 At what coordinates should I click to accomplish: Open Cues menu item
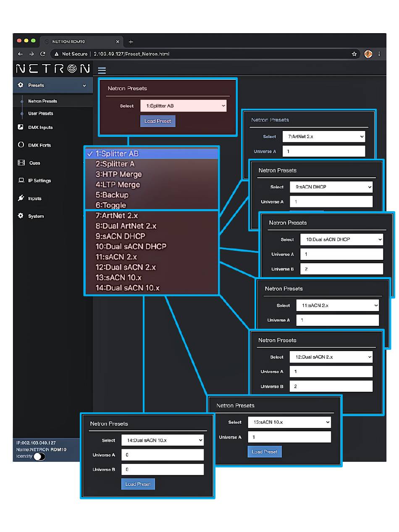pyautogui.click(x=35, y=163)
